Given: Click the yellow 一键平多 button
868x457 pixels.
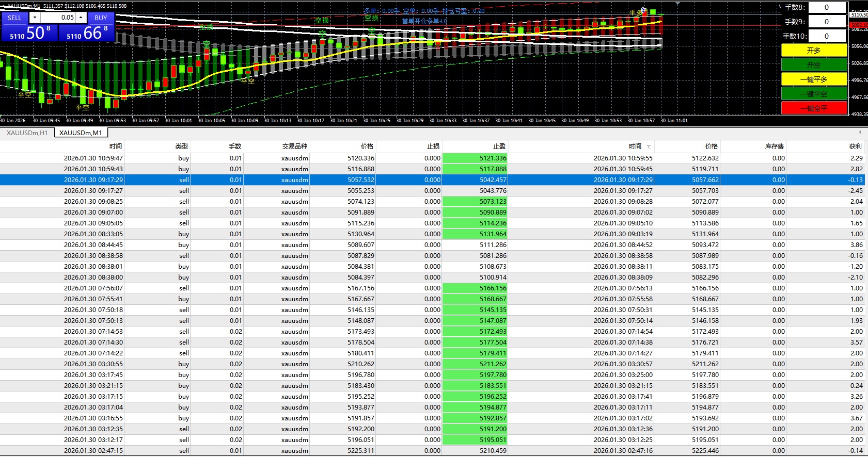Looking at the screenshot, I should coord(814,79).
